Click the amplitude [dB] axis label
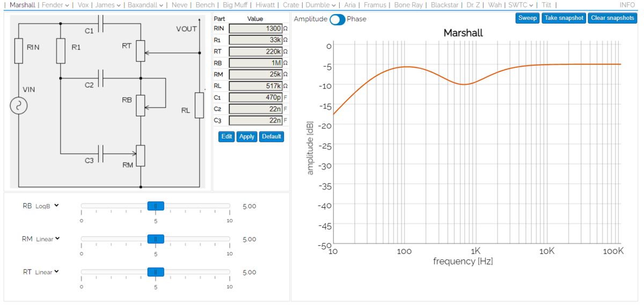This screenshot has width=644, height=306. [310, 147]
